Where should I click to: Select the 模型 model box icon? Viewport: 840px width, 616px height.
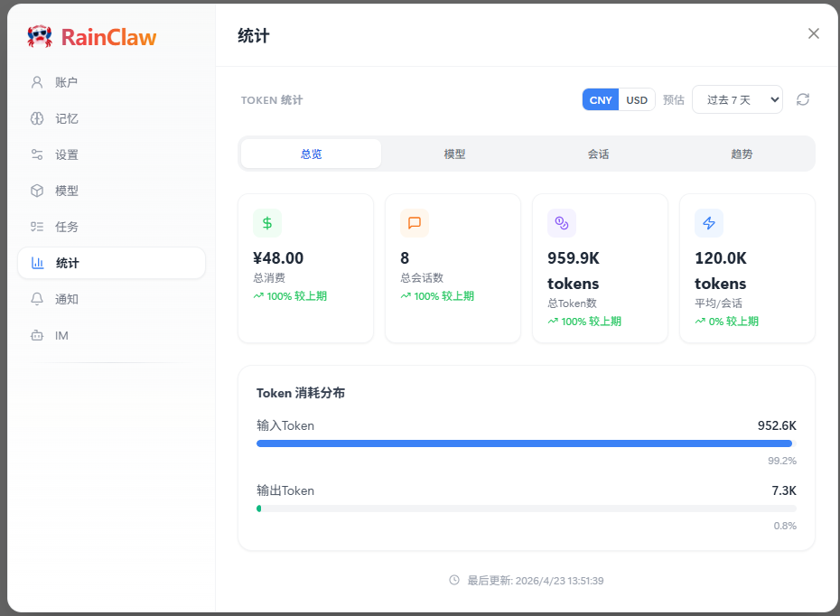(36, 191)
